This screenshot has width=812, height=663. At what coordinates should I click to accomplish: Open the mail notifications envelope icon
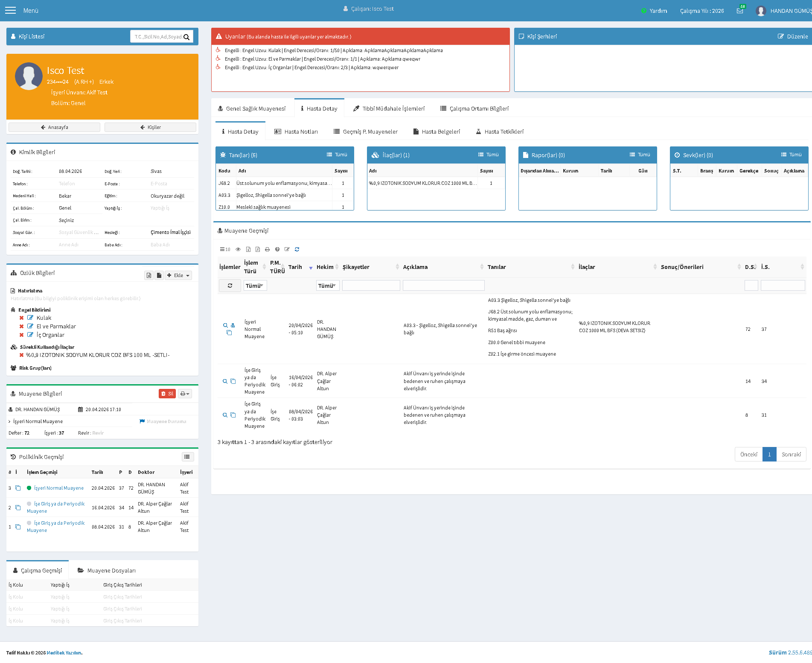point(740,11)
